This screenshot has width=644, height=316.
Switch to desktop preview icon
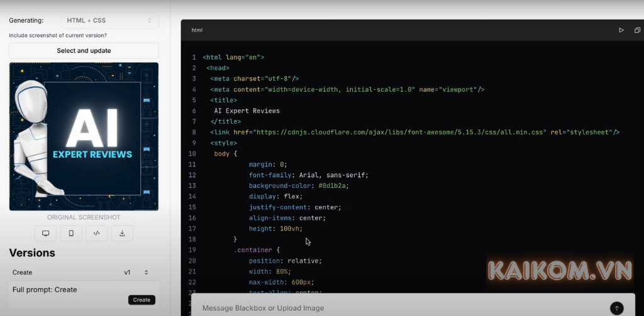click(x=45, y=233)
